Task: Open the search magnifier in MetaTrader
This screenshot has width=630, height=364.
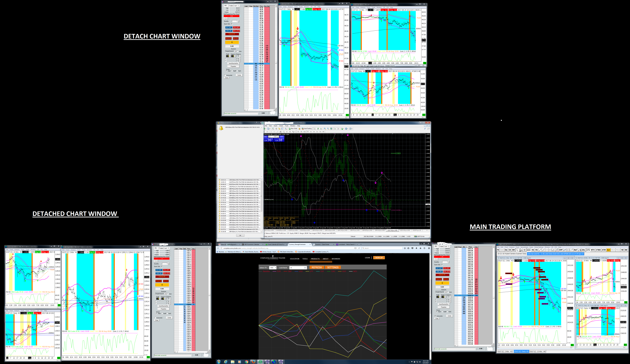Action: 425,129
